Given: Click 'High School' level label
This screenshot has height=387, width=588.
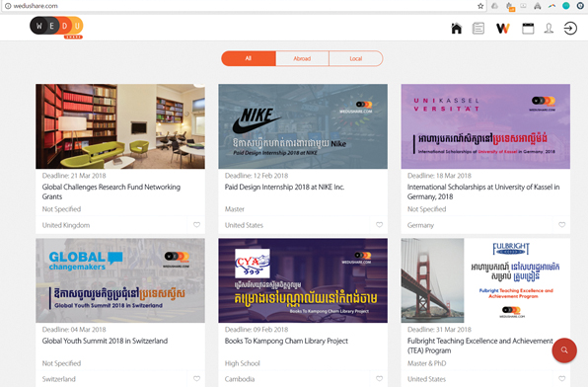Looking at the screenshot, I should pos(243,363).
